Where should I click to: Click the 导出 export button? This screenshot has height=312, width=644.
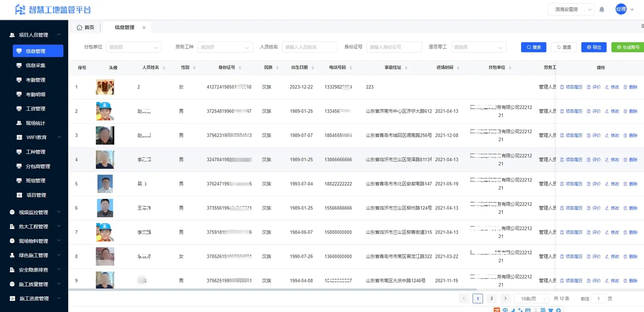pos(594,47)
